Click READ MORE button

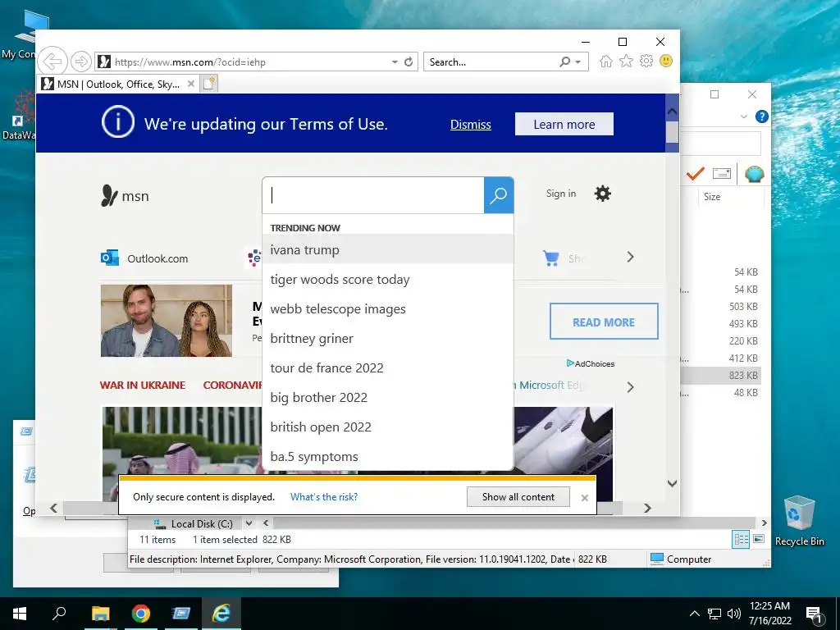pos(604,322)
